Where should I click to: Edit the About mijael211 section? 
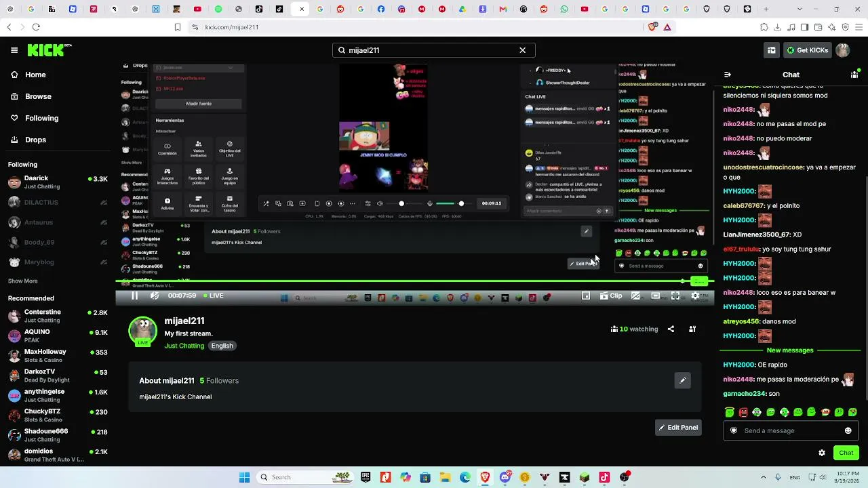(x=683, y=380)
